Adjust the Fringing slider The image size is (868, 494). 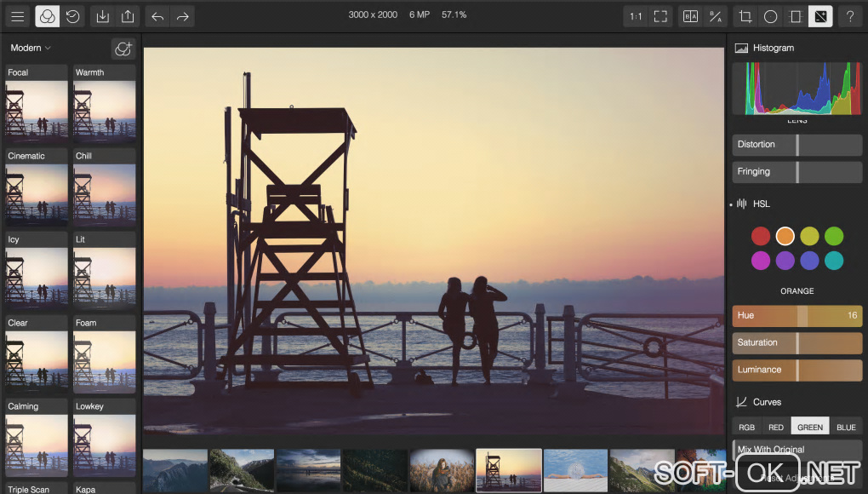click(797, 172)
